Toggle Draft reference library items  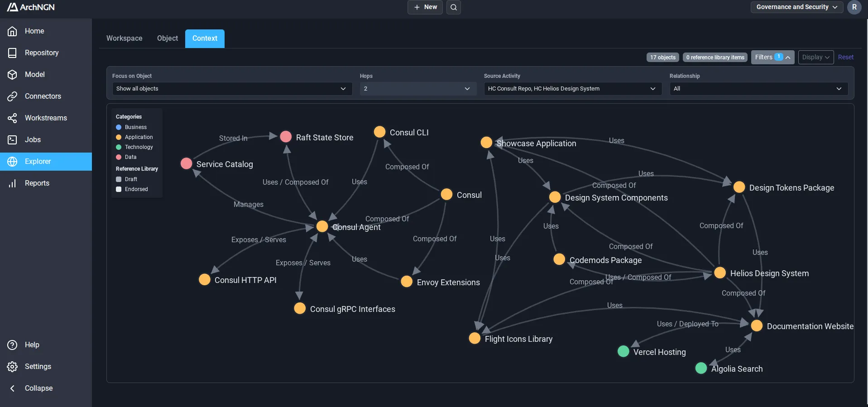coord(127,179)
